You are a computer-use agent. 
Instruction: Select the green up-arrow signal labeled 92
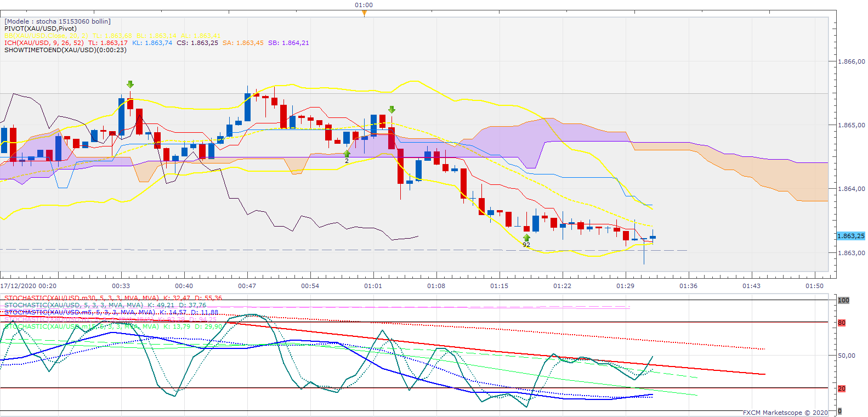click(x=526, y=238)
